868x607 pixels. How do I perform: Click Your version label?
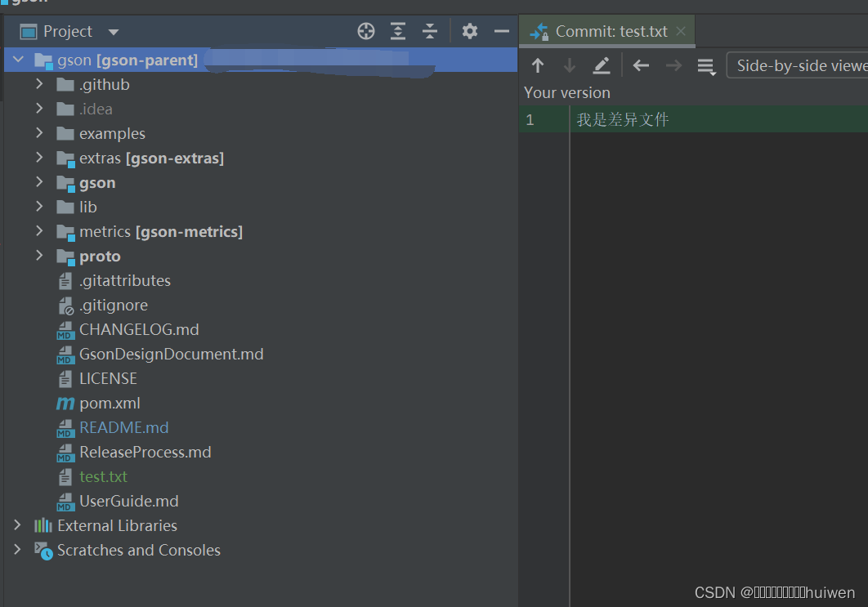coord(567,92)
